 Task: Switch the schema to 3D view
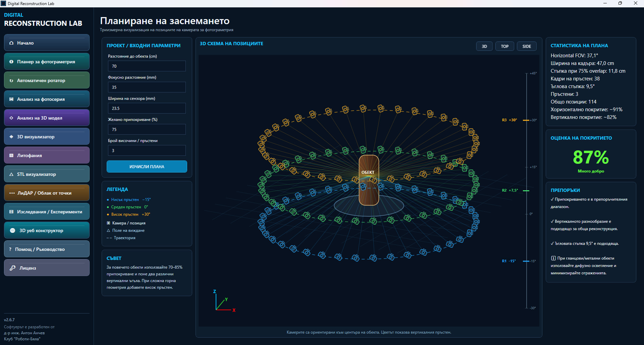pos(484,46)
